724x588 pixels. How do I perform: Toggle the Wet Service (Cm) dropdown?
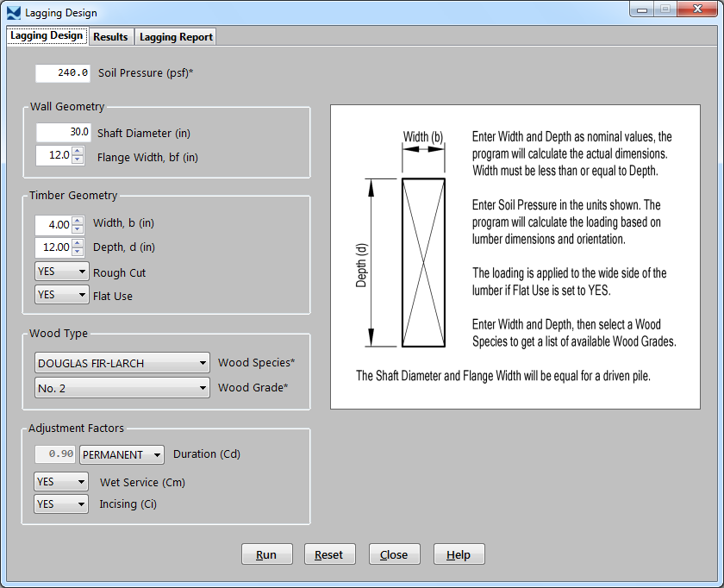[x=62, y=481]
